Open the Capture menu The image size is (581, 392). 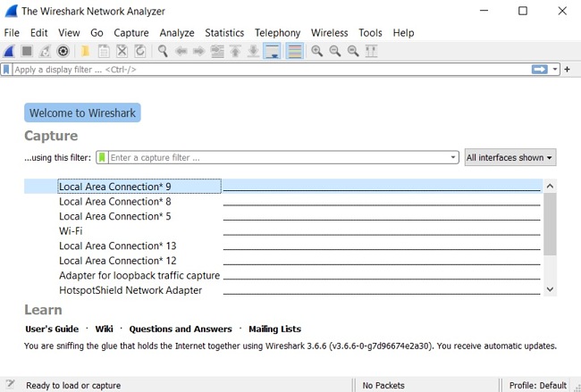point(131,33)
